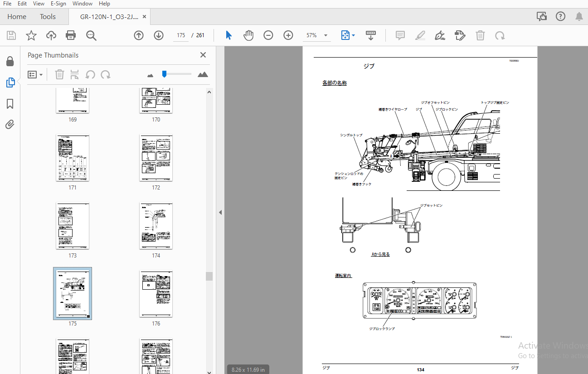Switch to the Tools tab
This screenshot has width=588, height=374.
[x=48, y=17]
